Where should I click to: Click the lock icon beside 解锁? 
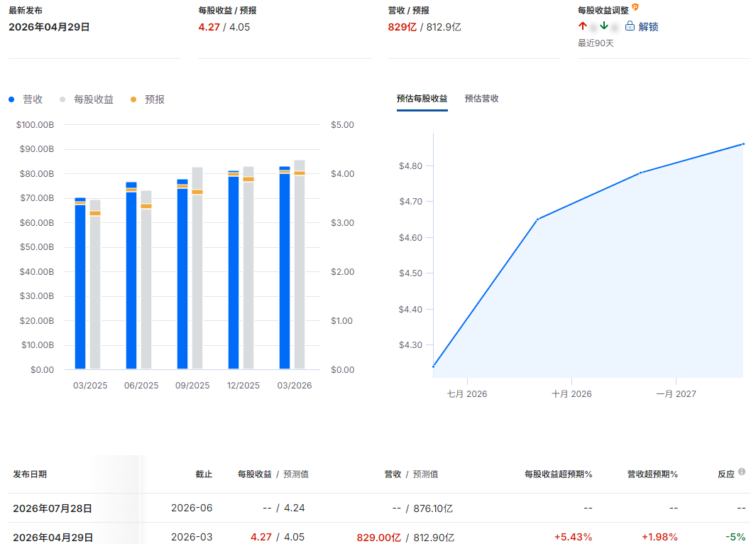(630, 26)
